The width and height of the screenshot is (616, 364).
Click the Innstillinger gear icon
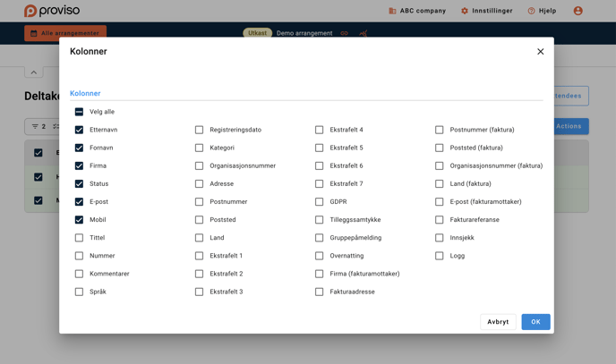click(465, 11)
